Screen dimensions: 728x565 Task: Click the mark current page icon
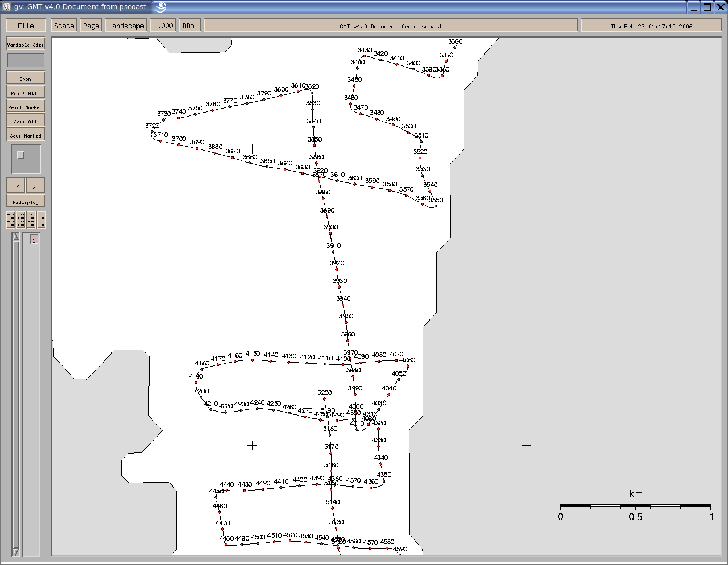tap(31, 219)
